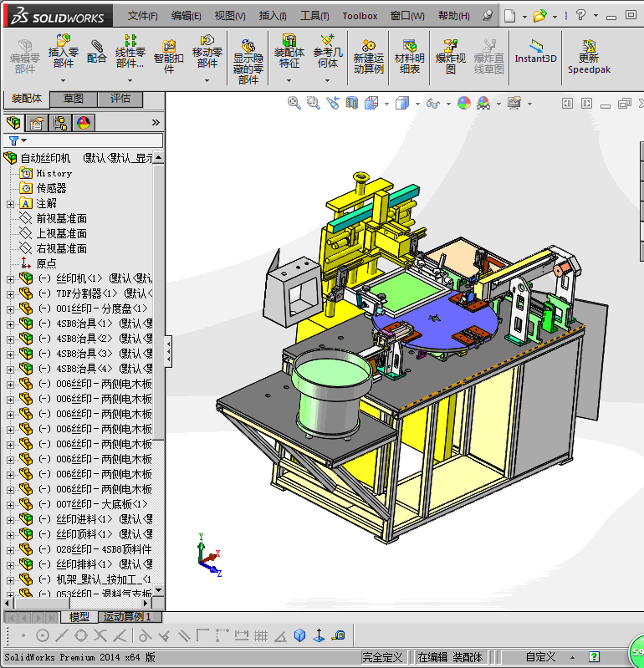Click Zoom to Area icon

[x=314, y=103]
